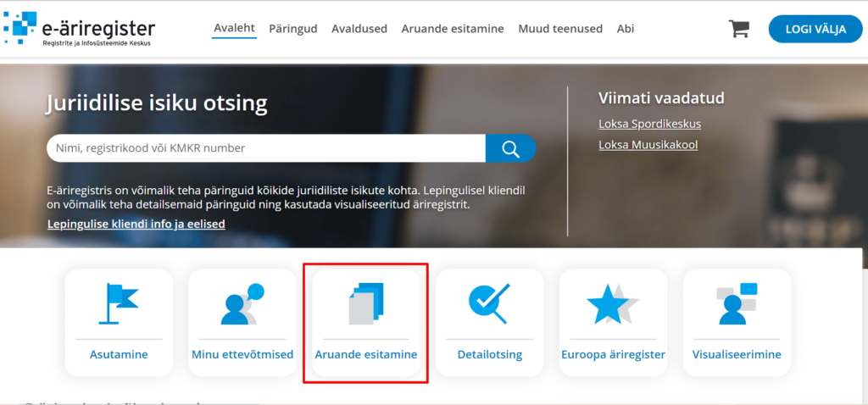Click the Detailotsing checkmark magnifier icon
Screen dimensions: 868x405
[489, 303]
